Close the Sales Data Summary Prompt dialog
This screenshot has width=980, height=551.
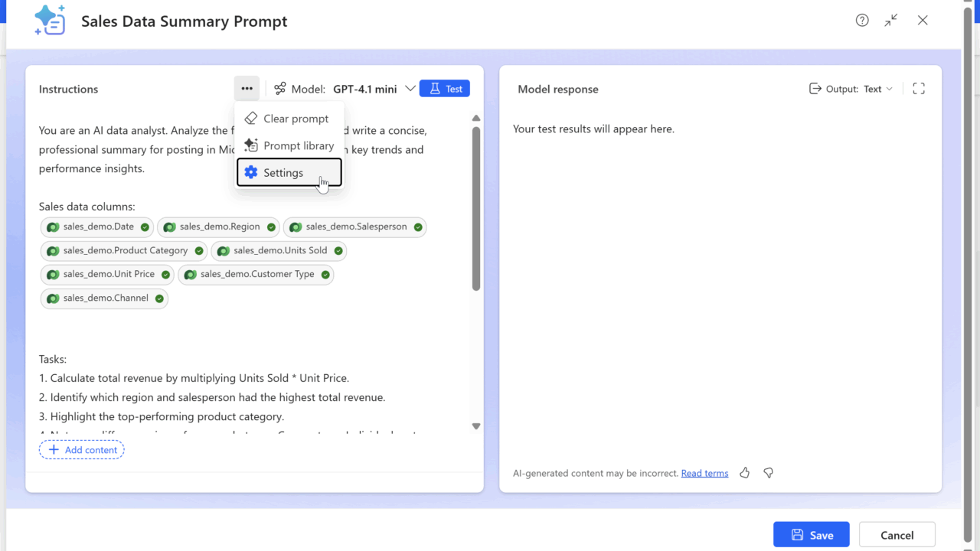pos(923,21)
